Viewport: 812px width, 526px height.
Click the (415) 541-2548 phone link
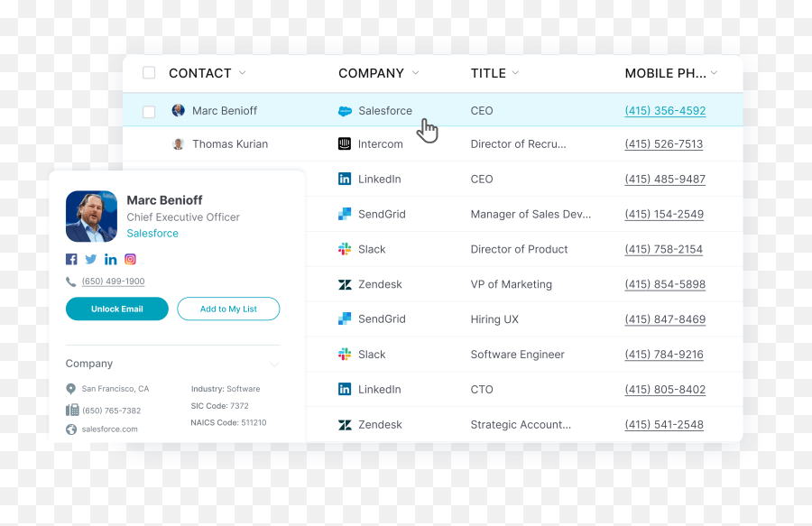664,425
